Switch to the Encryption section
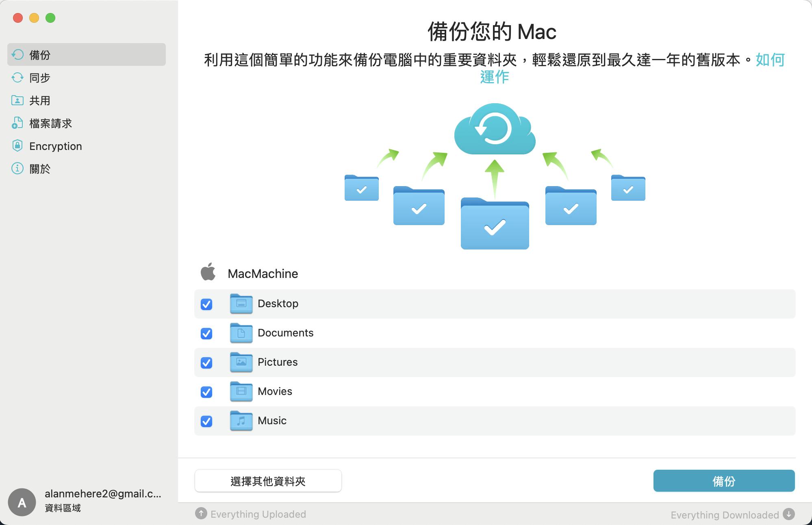 (x=55, y=146)
